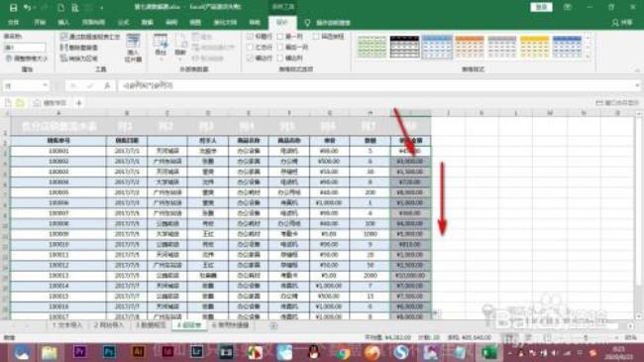The width and height of the screenshot is (644, 362).
Task: Apply the black table style swatch
Action: pyautogui.click(x=404, y=47)
